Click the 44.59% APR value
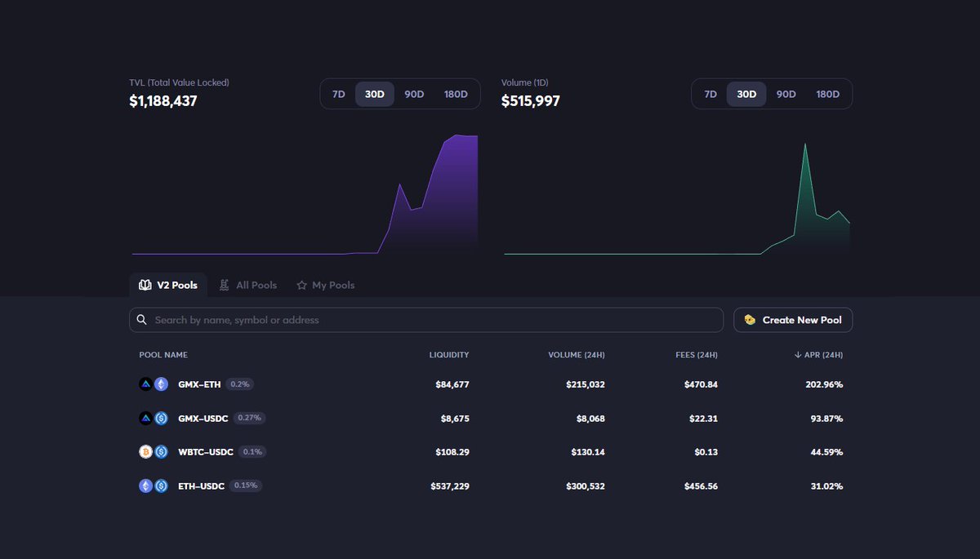Image resolution: width=980 pixels, height=559 pixels. point(826,452)
